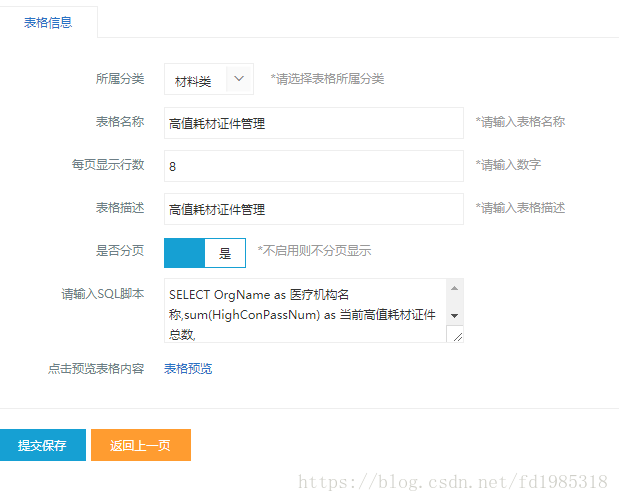
Task: Click the hint text *请输入数字
Action: pos(508,165)
